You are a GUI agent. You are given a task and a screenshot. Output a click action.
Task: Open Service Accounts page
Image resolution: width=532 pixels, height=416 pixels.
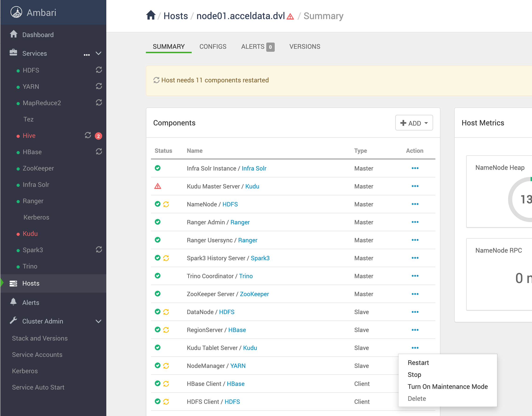[x=37, y=355]
